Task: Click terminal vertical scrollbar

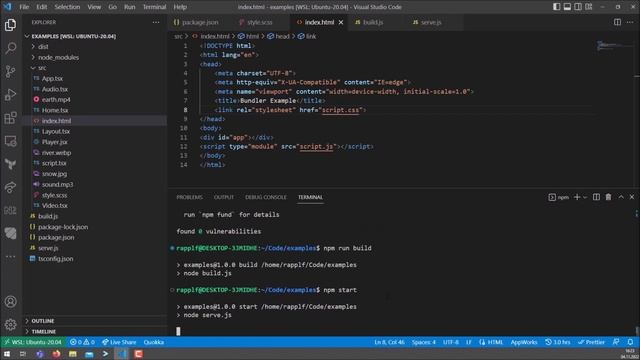Action: tap(637, 331)
